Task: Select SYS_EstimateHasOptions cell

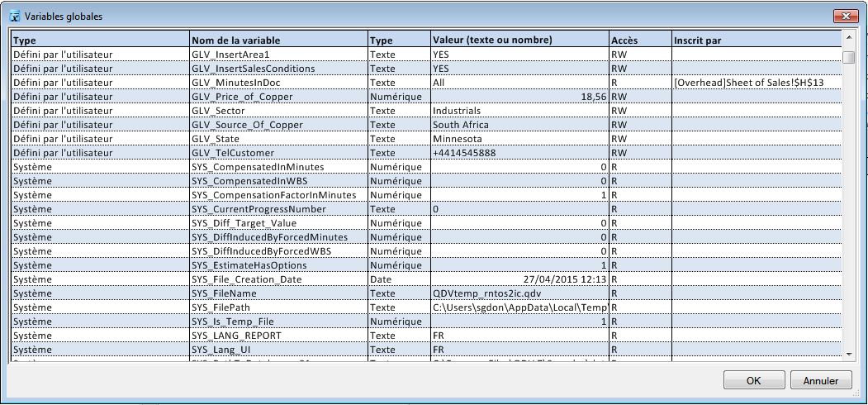Action: [x=279, y=265]
